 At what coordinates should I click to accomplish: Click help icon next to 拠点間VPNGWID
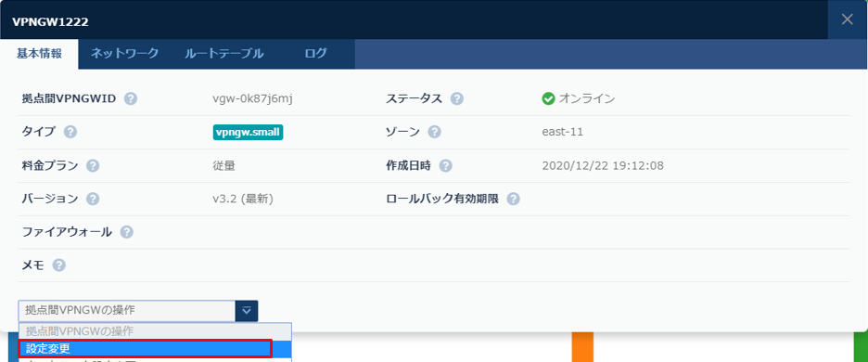tap(130, 99)
